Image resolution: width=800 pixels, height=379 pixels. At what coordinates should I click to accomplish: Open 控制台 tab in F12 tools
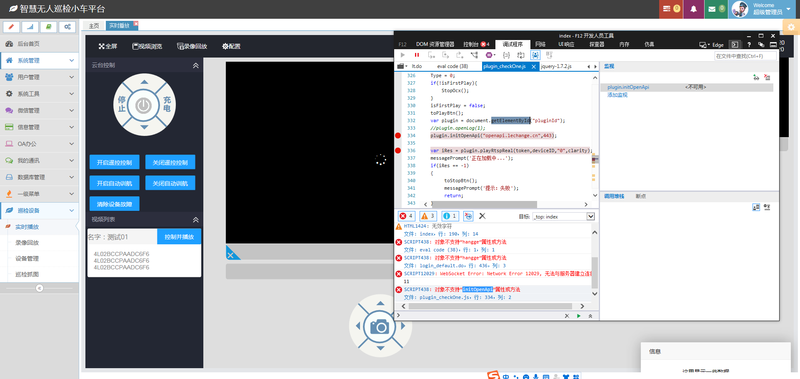(x=476, y=44)
